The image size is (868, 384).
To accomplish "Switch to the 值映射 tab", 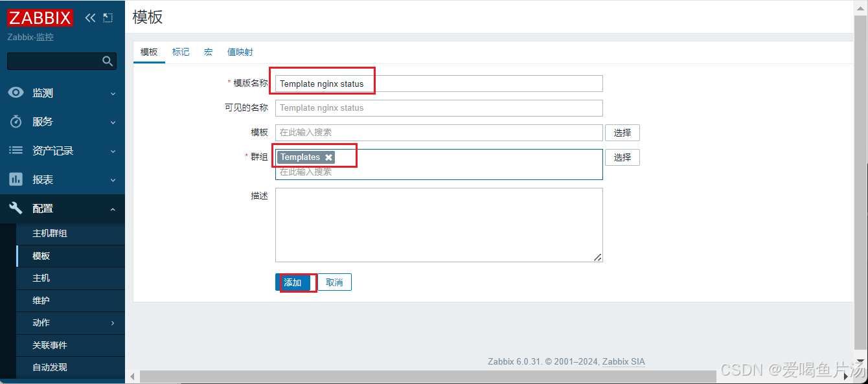I will [x=240, y=52].
